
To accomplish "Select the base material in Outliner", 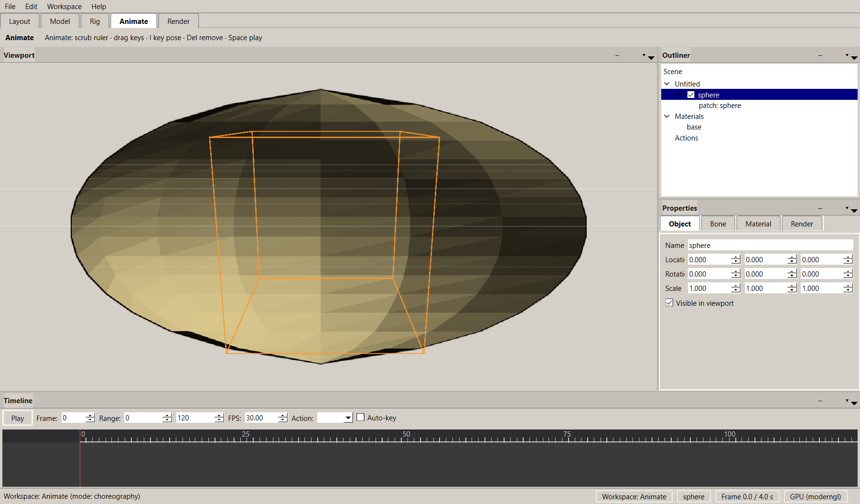I will pos(694,127).
